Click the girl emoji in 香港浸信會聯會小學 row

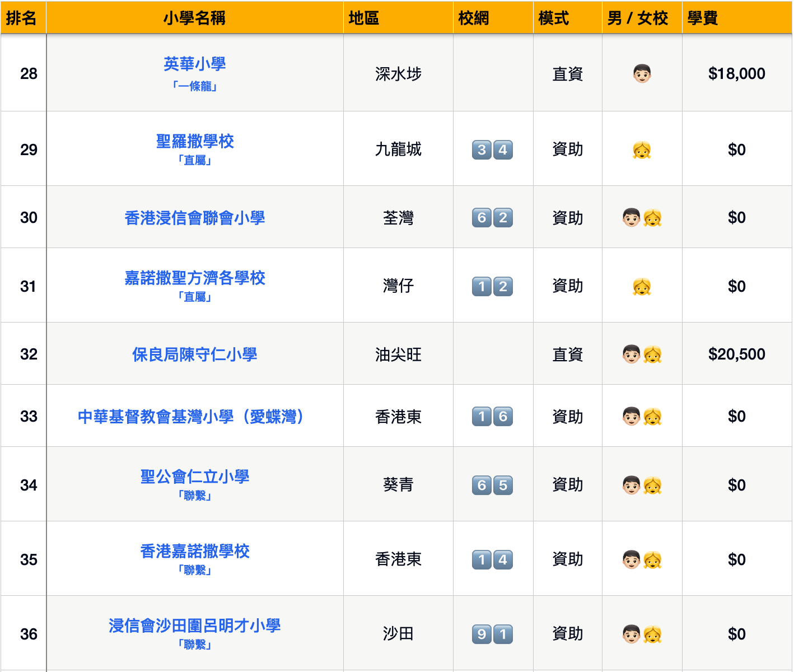pyautogui.click(x=652, y=218)
